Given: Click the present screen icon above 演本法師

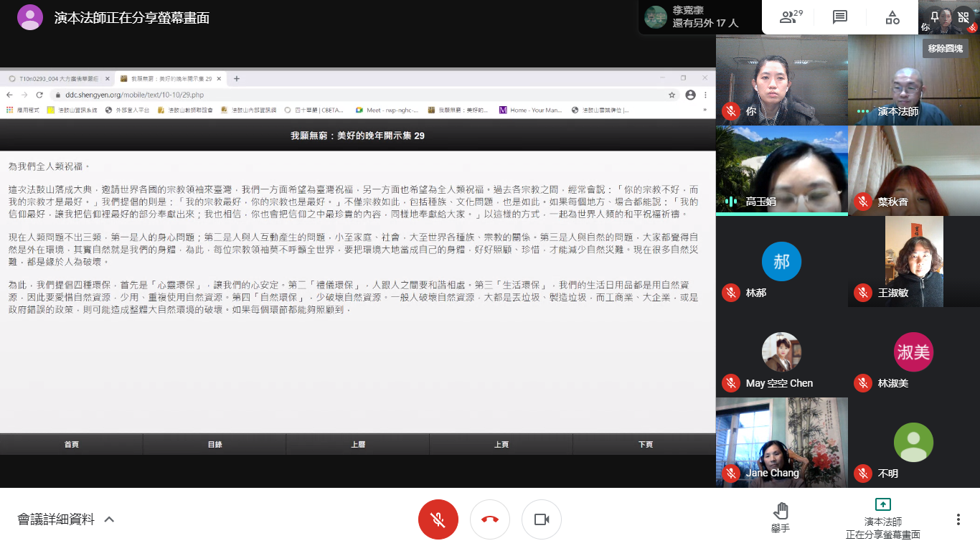Looking at the screenshot, I should [883, 504].
